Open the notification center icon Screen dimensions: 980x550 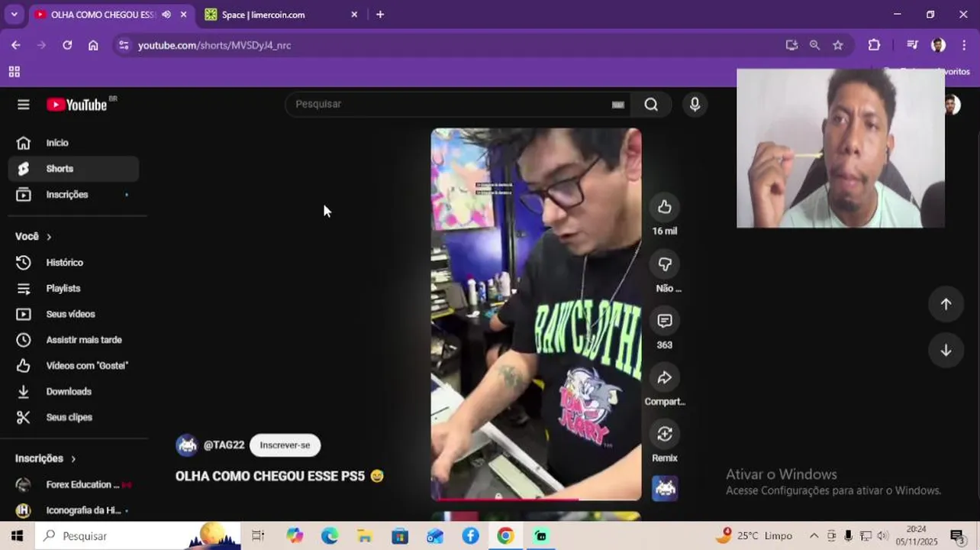[956, 536]
